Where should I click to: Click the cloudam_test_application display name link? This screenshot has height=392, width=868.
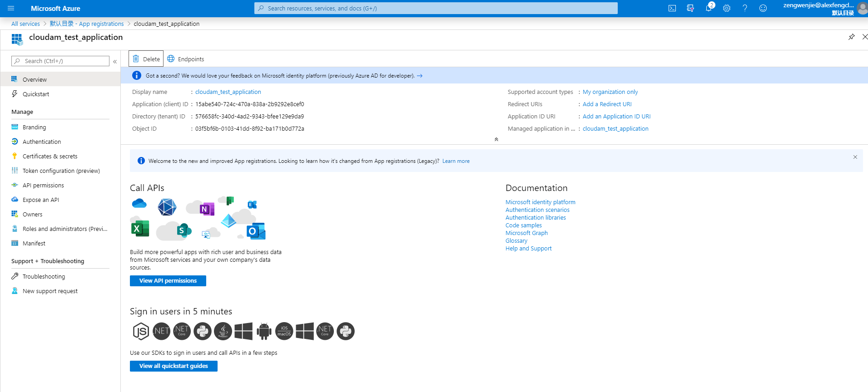[x=228, y=92]
